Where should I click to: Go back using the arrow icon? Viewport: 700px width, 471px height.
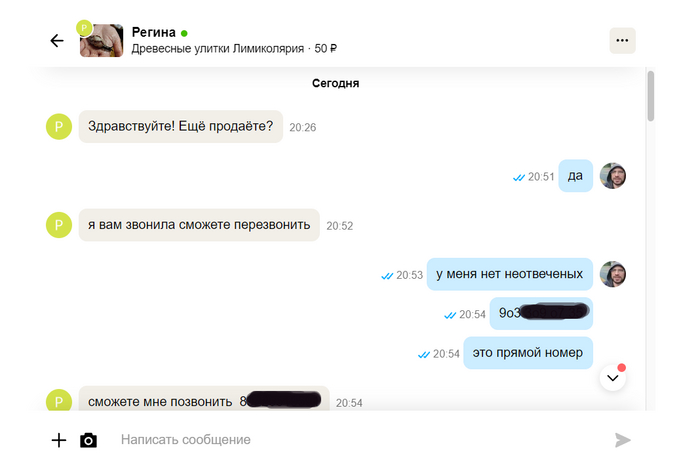coord(57,41)
